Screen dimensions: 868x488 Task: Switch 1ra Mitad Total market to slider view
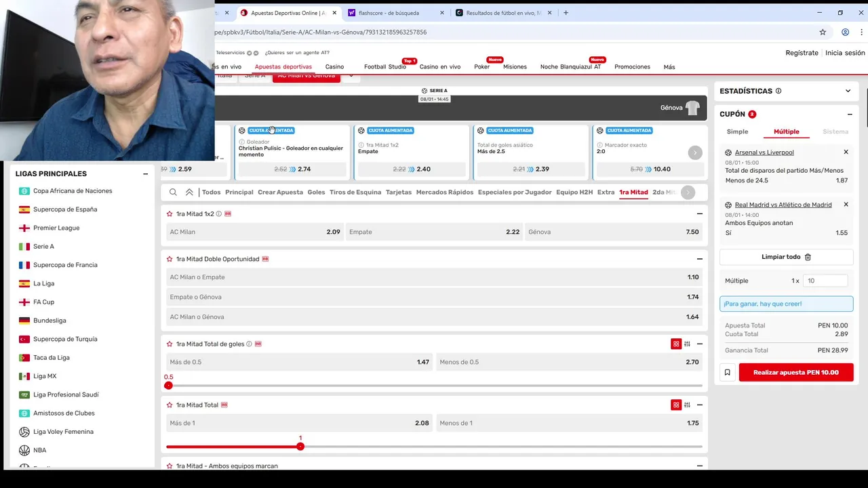point(688,405)
